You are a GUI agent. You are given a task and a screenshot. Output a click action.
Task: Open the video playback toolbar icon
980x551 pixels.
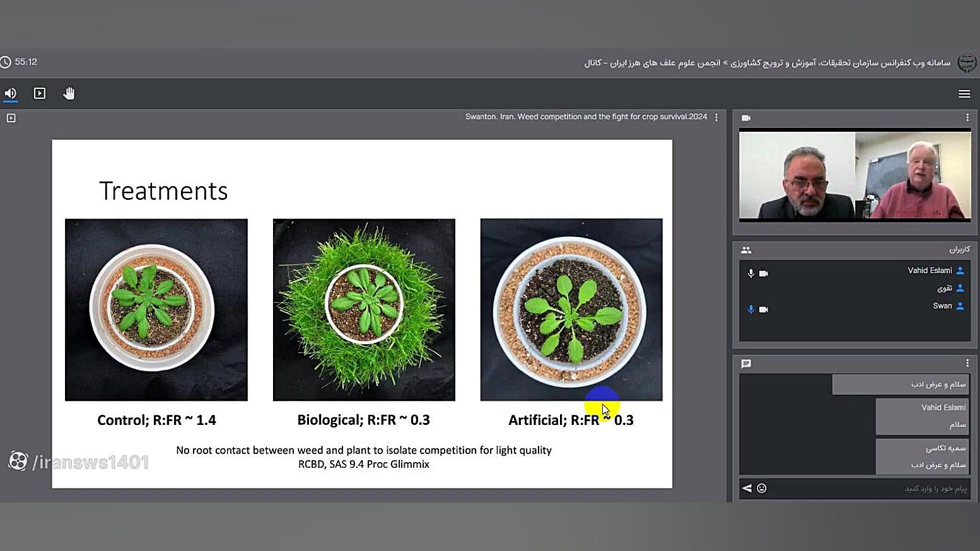click(40, 93)
